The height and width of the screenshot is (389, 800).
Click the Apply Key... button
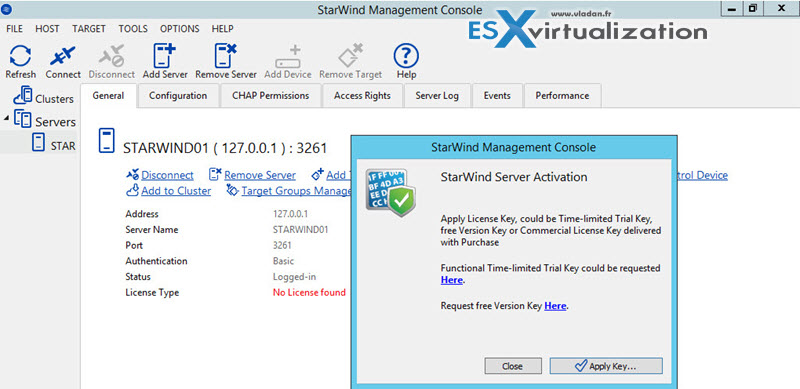point(606,366)
